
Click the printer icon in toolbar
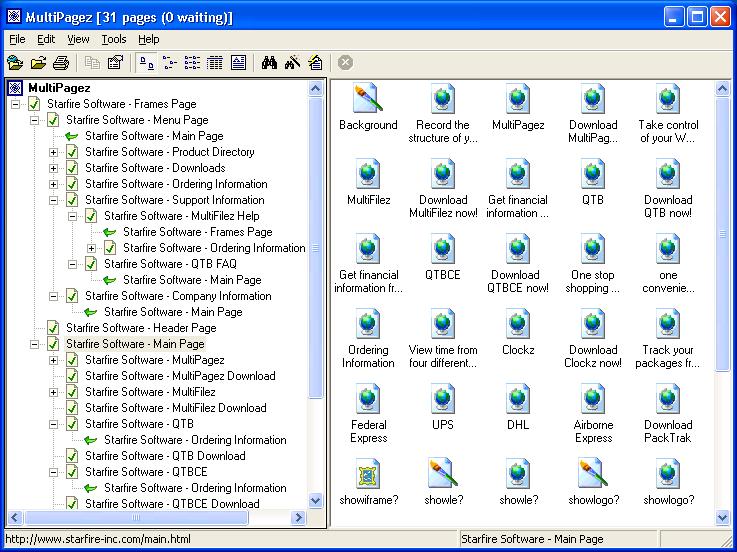point(61,63)
